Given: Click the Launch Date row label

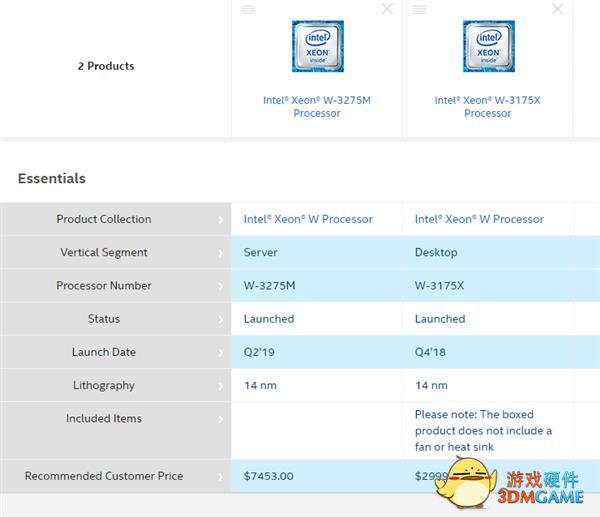Looking at the screenshot, I should [x=104, y=352].
